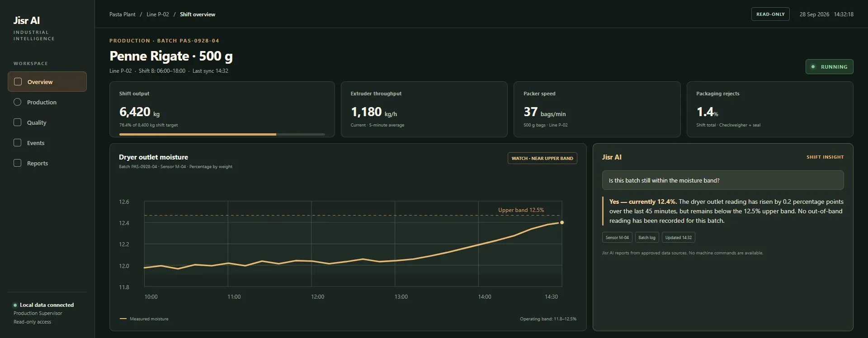
Task: Click the Packaging rejects value 1.4
Action: (x=705, y=112)
